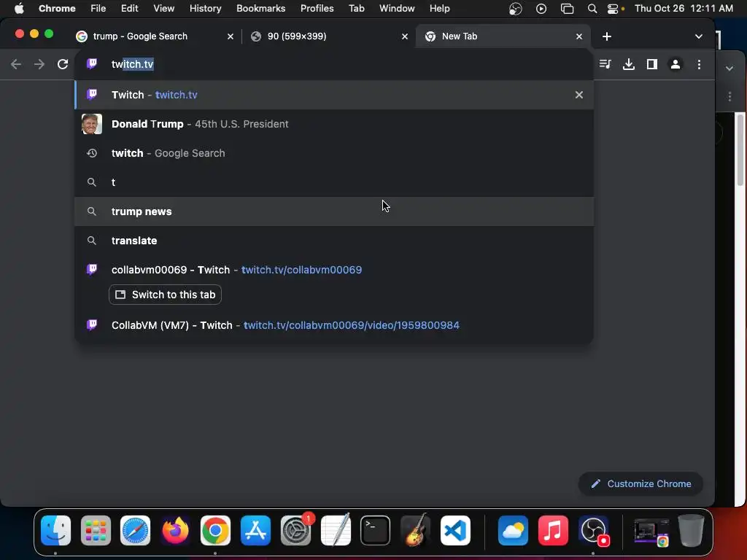Open Chrome's three-dot menu
This screenshot has width=747, height=560.
point(699,64)
